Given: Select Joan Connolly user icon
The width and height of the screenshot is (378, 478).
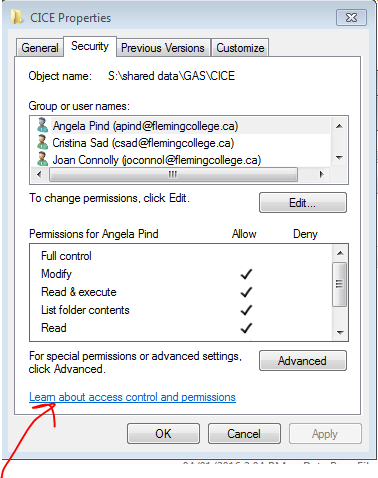Looking at the screenshot, I should point(42,159).
